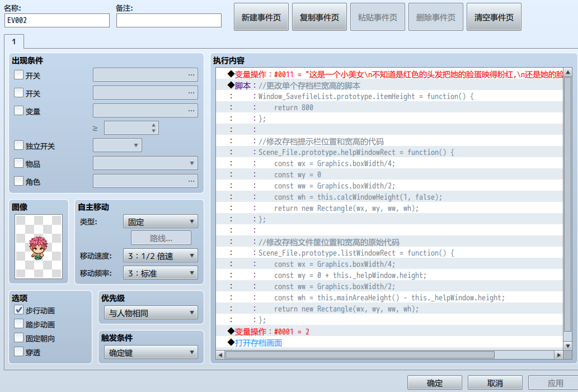Select the 打开存档画面 command row

click(x=389, y=343)
